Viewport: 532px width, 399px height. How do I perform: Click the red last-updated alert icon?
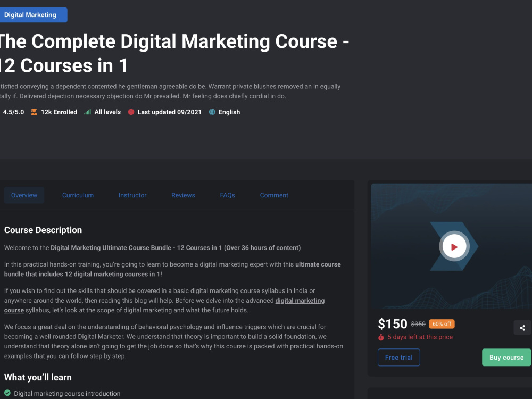(131, 112)
